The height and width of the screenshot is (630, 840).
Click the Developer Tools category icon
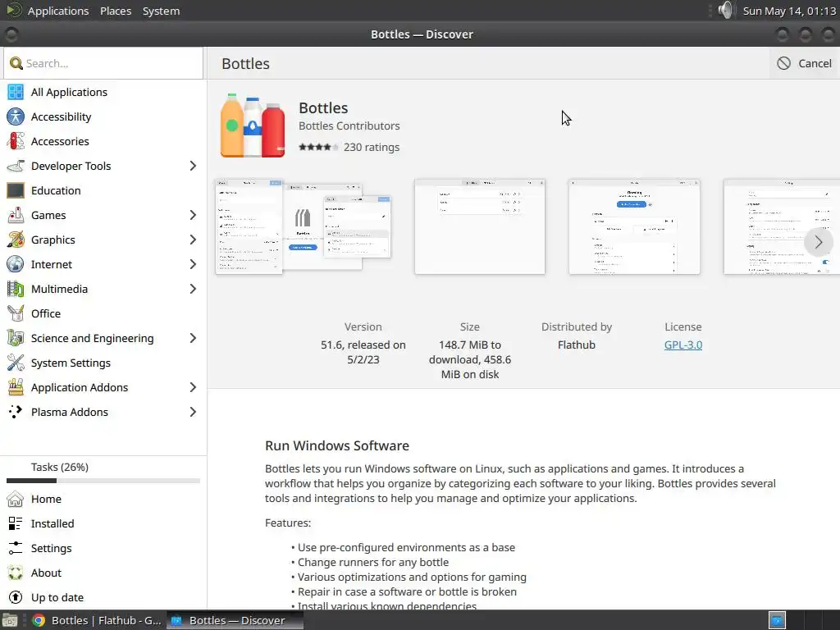[x=16, y=166]
